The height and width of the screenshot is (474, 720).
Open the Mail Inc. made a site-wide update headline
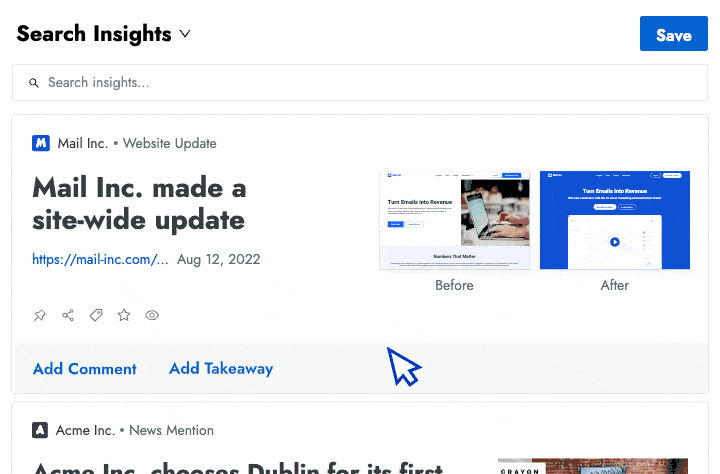[140, 203]
